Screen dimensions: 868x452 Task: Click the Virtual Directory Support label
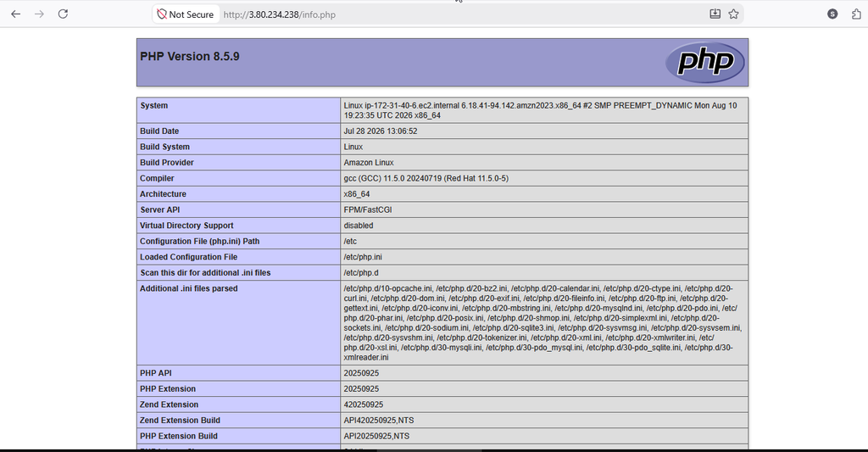tap(186, 226)
